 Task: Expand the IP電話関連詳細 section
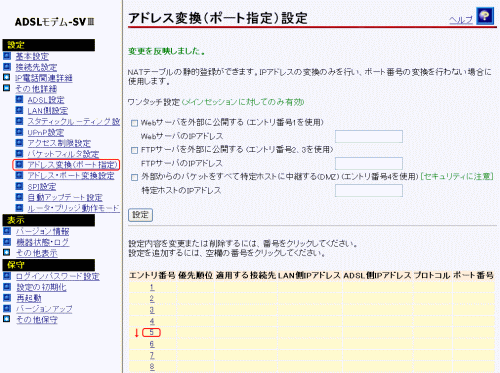pos(7,77)
